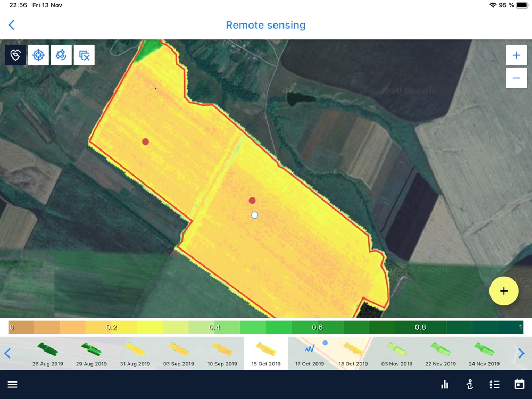Image resolution: width=532 pixels, height=399 pixels.
Task: Open the bar chart statistics view
Action: pyautogui.click(x=444, y=385)
